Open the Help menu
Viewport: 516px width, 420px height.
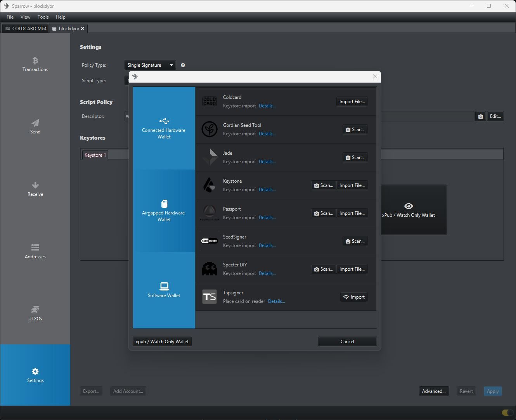point(61,17)
